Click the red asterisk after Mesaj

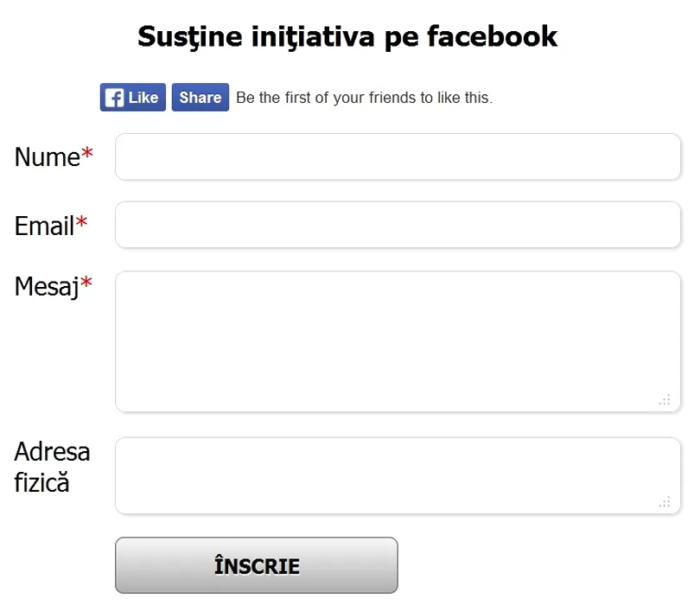[86, 284]
